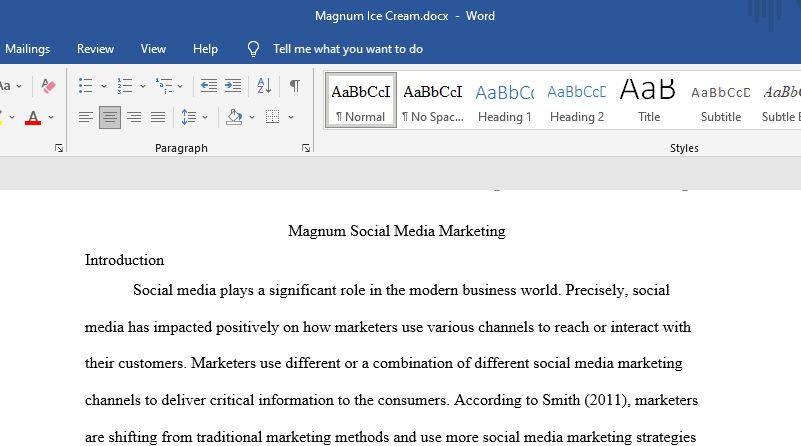Image resolution: width=801 pixels, height=446 pixels.
Task: Click Tell me what you want to do
Action: point(348,49)
